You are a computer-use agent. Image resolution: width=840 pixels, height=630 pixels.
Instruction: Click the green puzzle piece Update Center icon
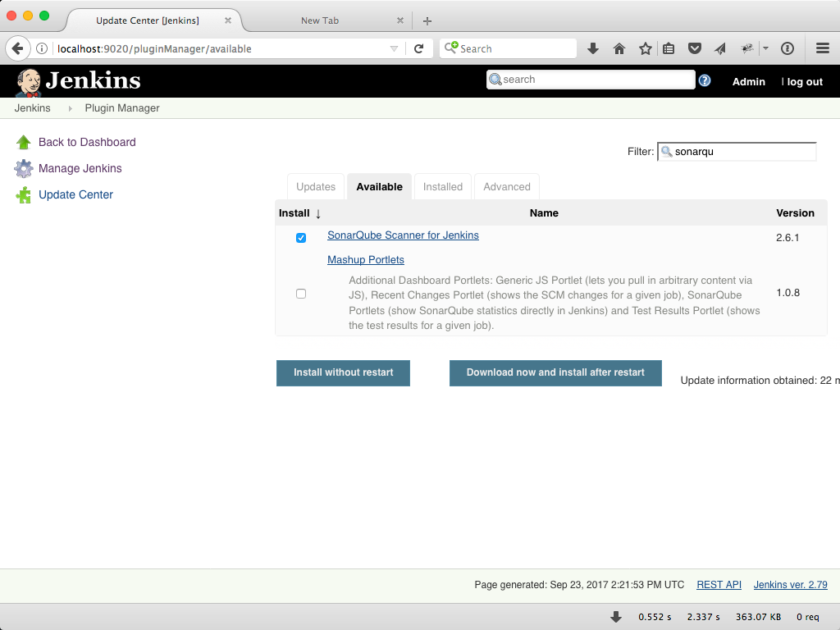click(24, 195)
